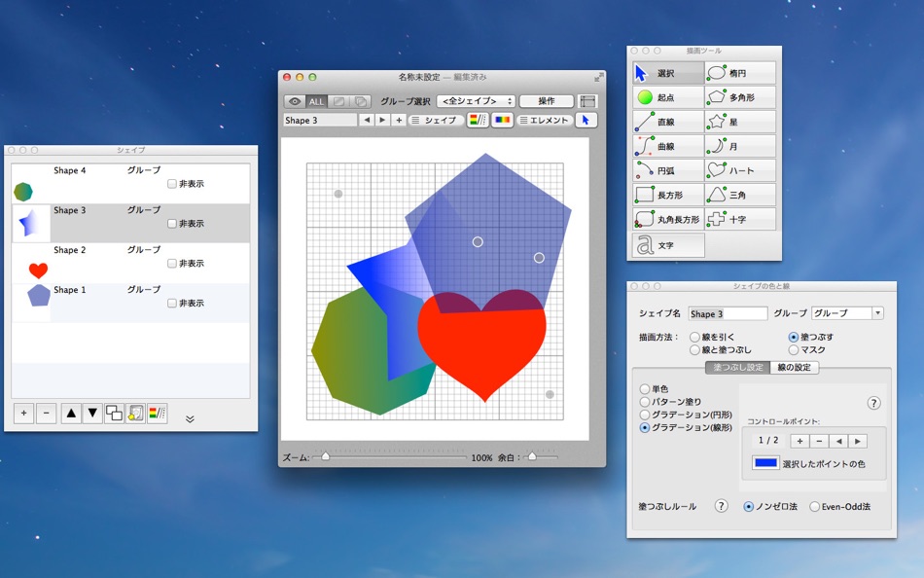Choose 単色 fill type
This screenshot has width=924, height=578.
645,388
